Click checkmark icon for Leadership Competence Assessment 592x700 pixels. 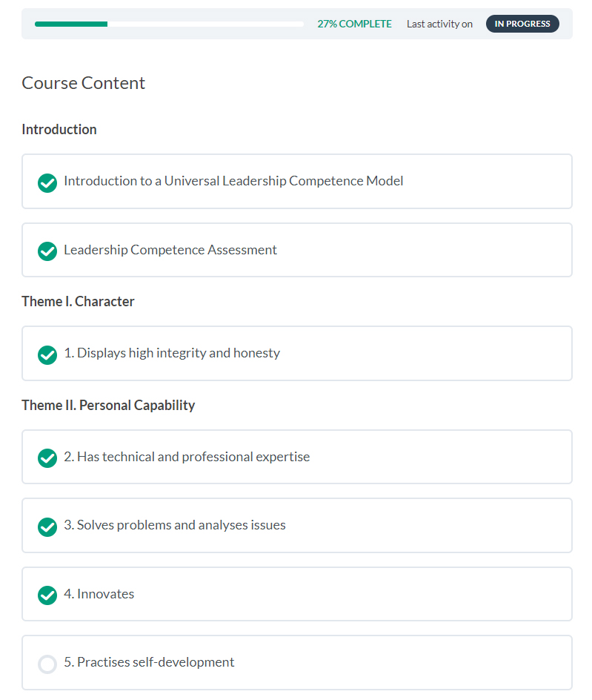point(47,251)
